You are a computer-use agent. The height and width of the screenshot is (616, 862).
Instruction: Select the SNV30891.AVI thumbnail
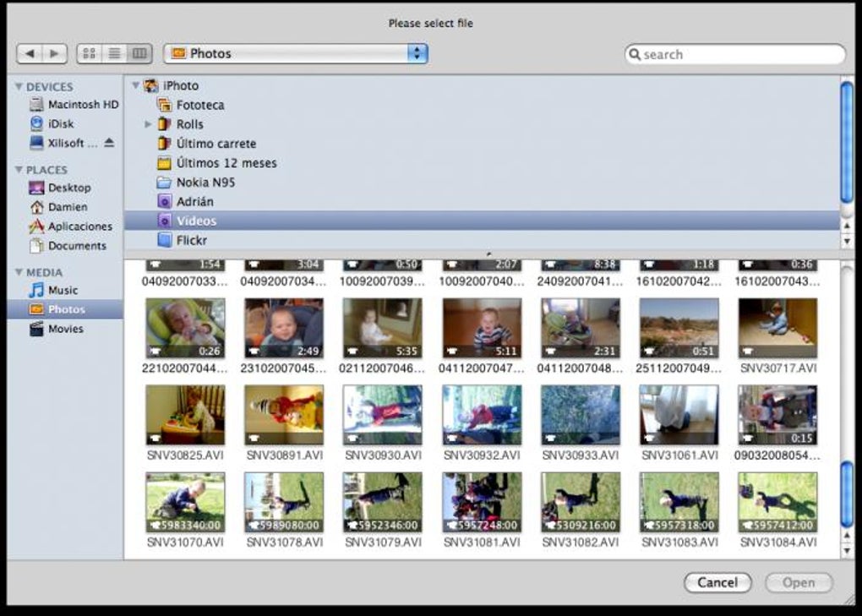[x=284, y=415]
